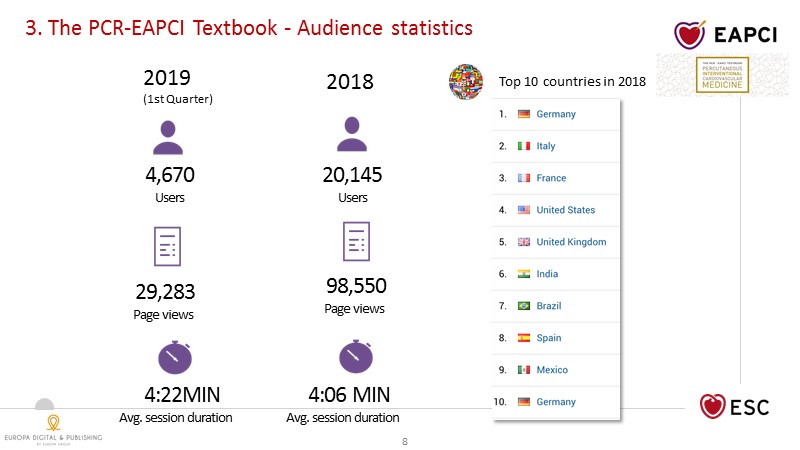The image size is (800, 450).
Task: Click the India flag icon
Action: pyautogui.click(x=524, y=274)
